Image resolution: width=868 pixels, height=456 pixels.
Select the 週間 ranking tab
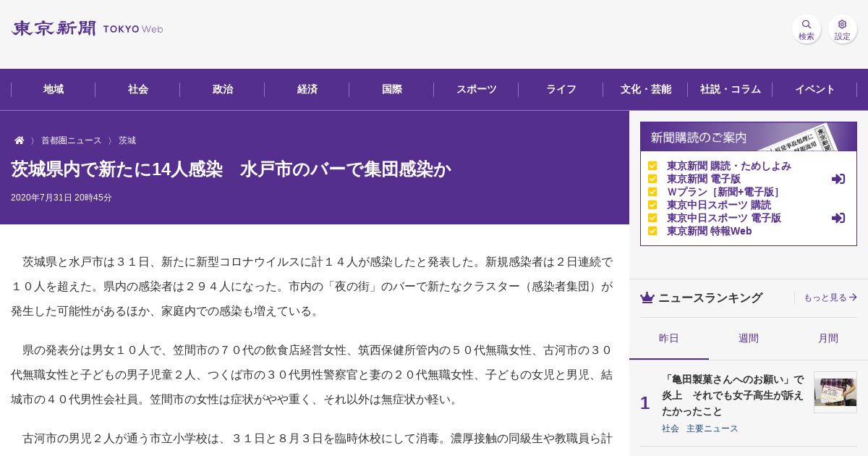[x=749, y=338]
